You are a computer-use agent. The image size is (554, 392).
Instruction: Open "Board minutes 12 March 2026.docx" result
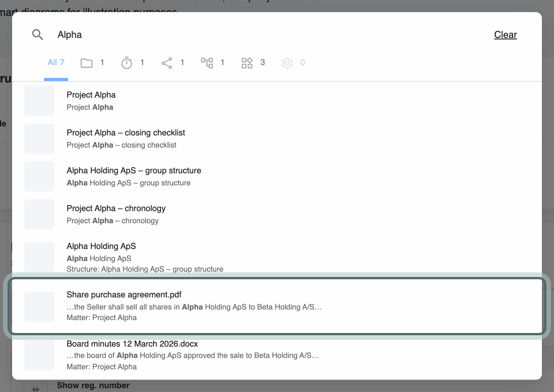277,355
